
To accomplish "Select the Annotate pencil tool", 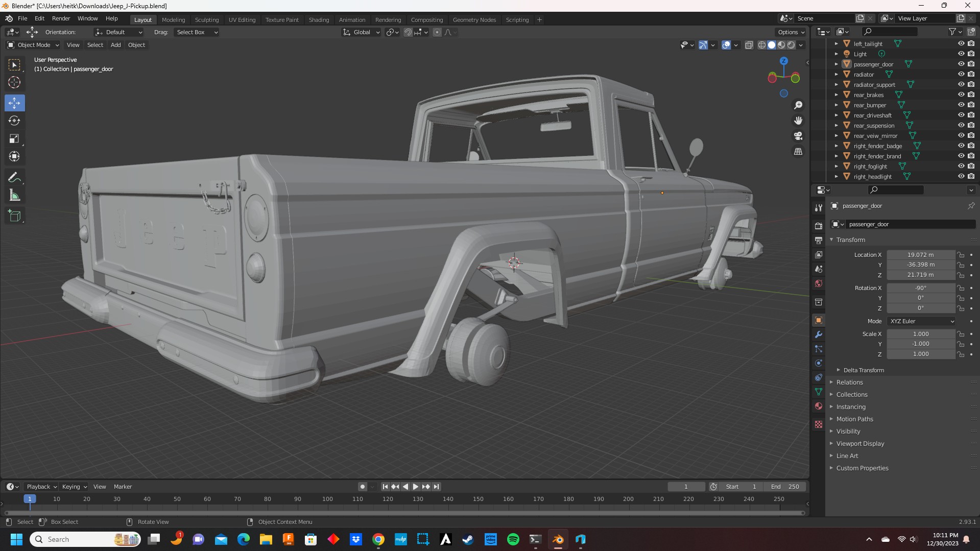I will [14, 178].
